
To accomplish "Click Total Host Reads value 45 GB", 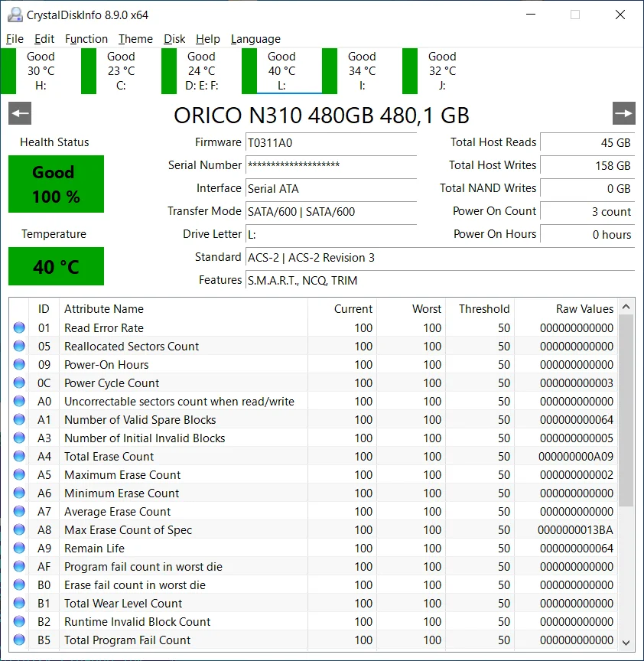I will 587,142.
